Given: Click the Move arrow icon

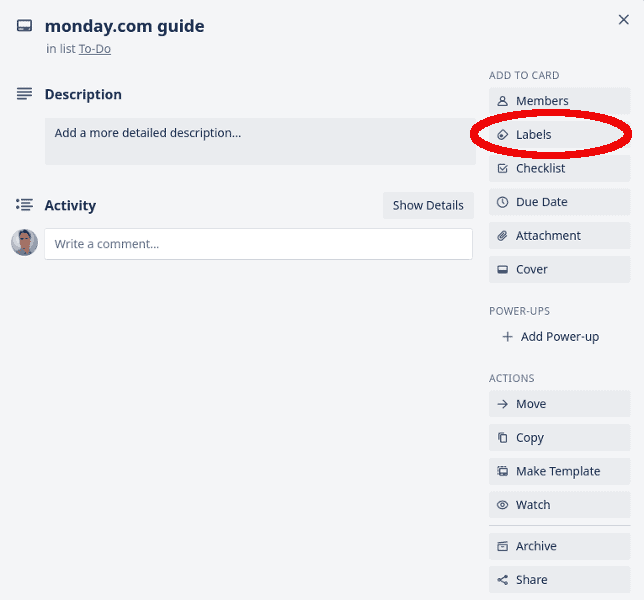Looking at the screenshot, I should pos(503,404).
